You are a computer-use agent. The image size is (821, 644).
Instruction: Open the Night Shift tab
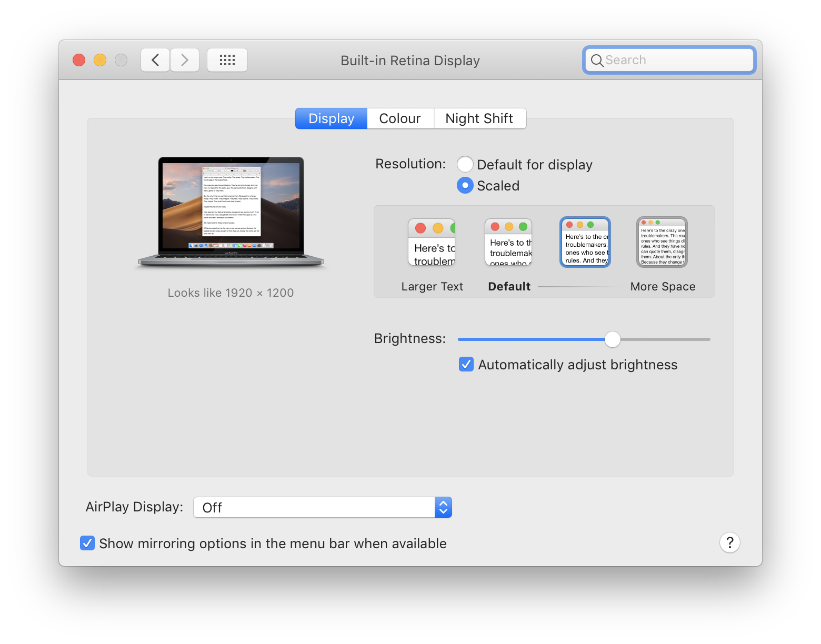click(479, 118)
